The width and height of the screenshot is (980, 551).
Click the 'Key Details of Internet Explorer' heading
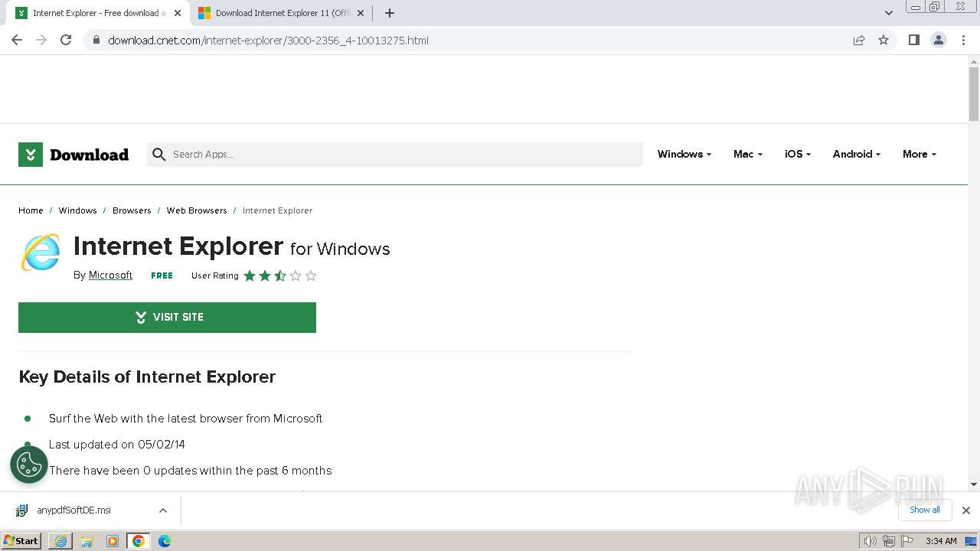pos(147,377)
